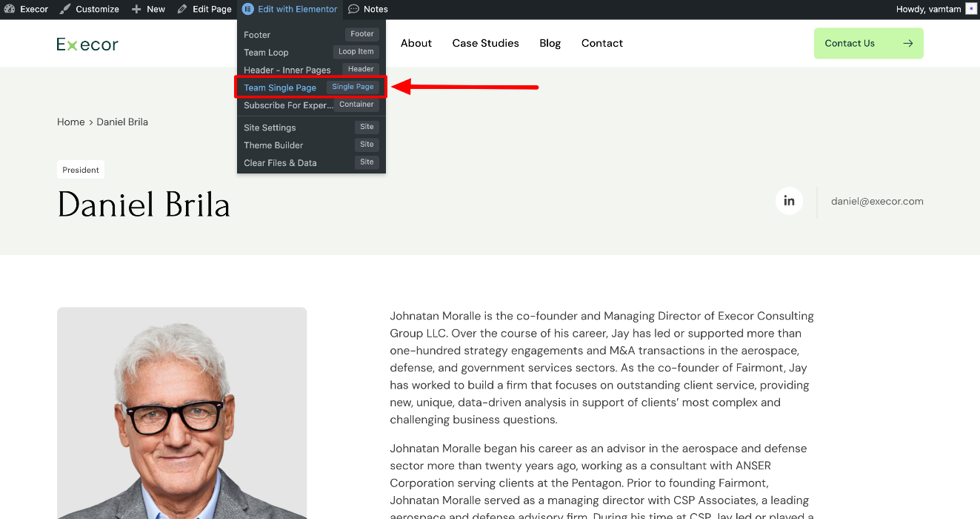980x519 pixels.
Task: Click the Edit Page pencil icon
Action: (182, 9)
